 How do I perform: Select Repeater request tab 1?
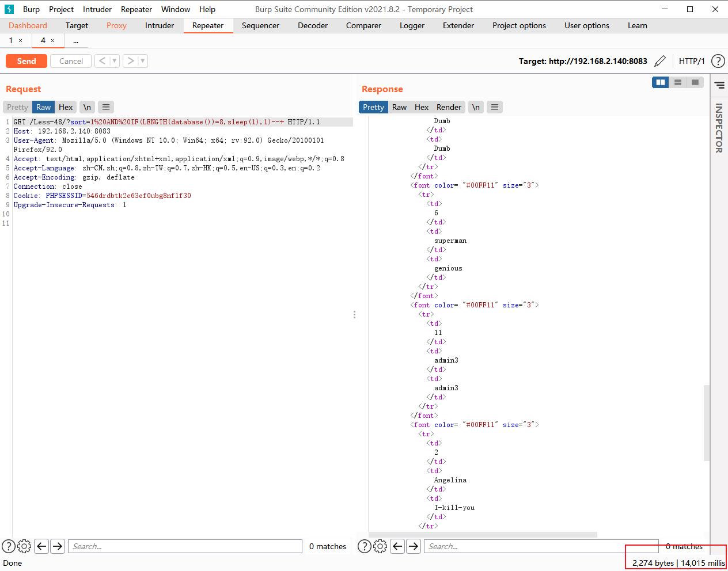click(x=10, y=40)
